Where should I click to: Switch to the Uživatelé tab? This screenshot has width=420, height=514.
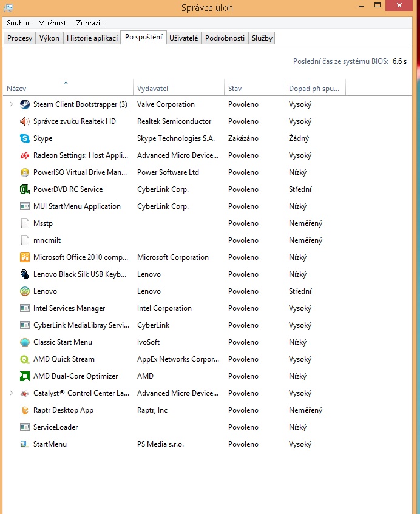pos(184,38)
